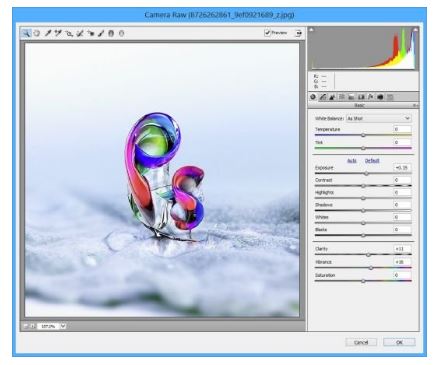Open the HSL / Grayscale panel tab

[x=342, y=97]
